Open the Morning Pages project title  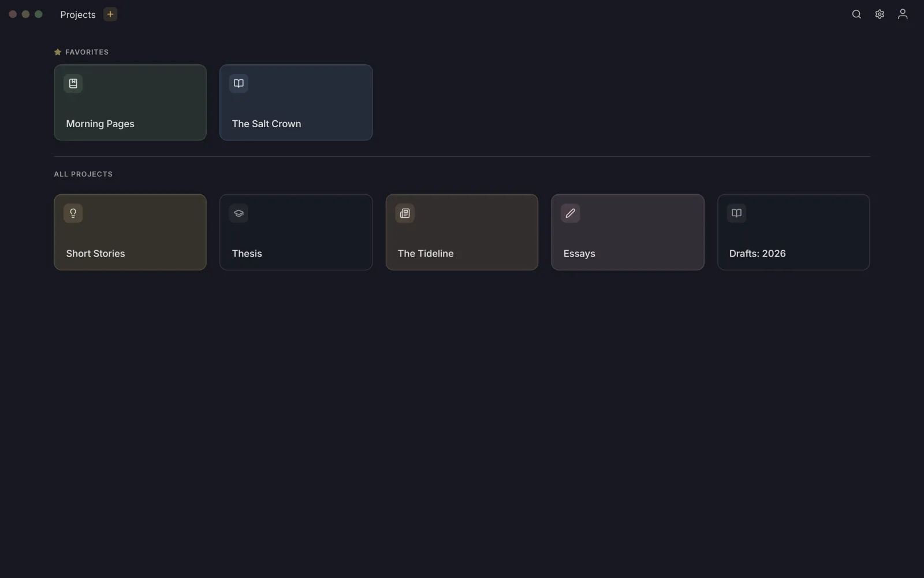(100, 124)
